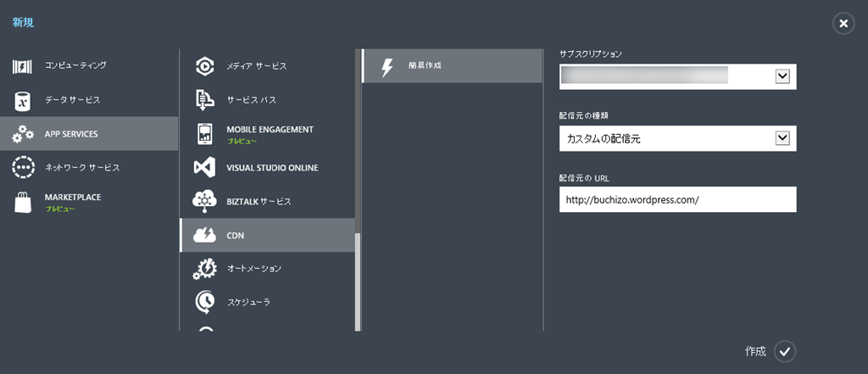Viewport: 868px width, 374px height.
Task: Open the スケジューラ clock icon
Action: click(x=205, y=302)
